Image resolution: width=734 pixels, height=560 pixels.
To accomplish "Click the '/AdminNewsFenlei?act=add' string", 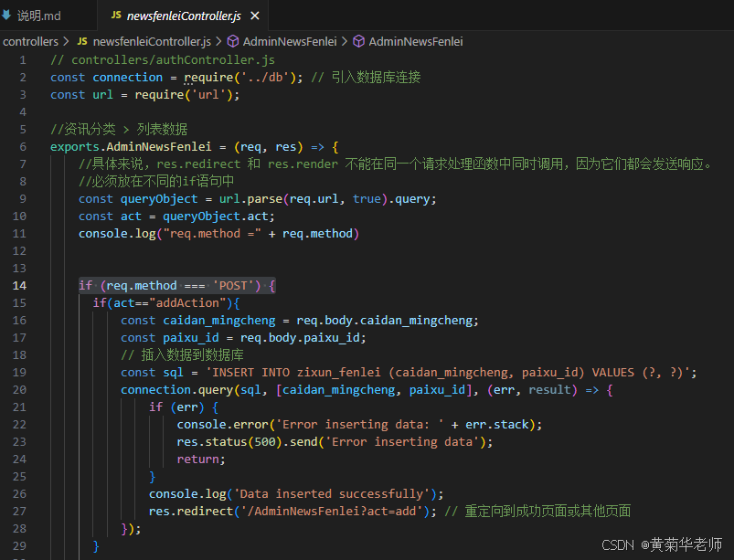I will coord(332,511).
